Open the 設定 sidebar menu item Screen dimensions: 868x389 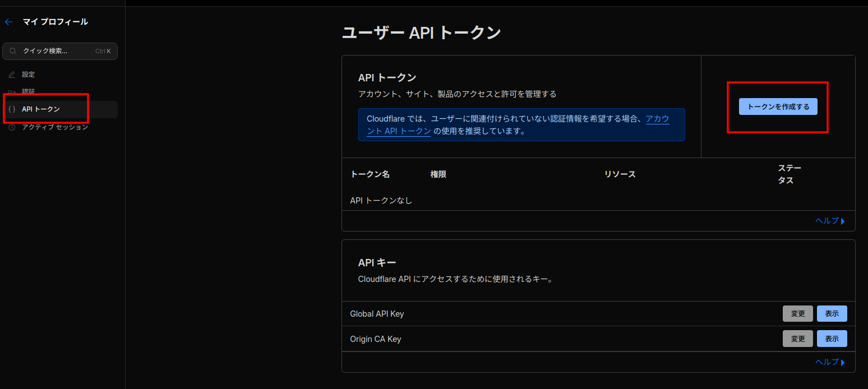pos(29,75)
